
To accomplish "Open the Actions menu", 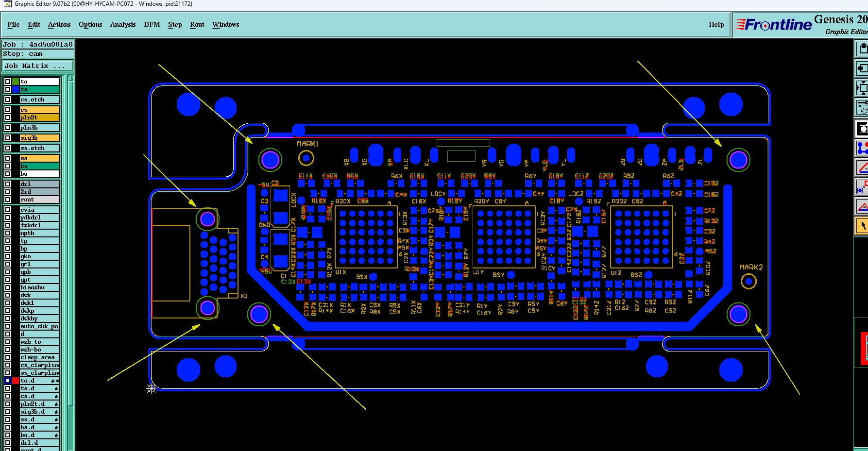I will pos(59,24).
